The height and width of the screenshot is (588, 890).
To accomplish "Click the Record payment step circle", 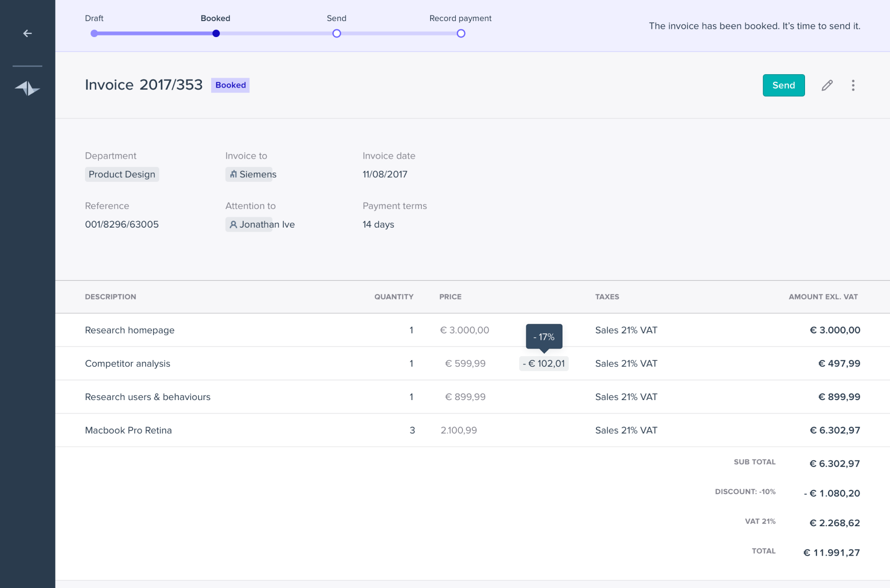I will click(460, 33).
